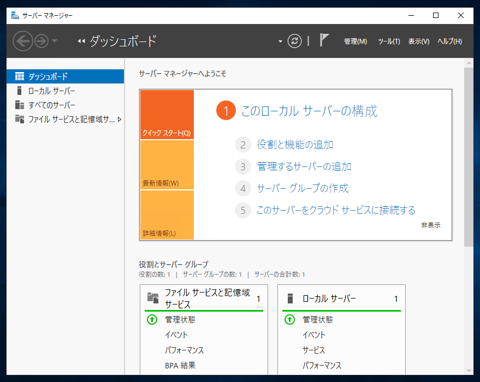Open パフォーマンス in local server tile
The height and width of the screenshot is (382, 480).
tap(322, 366)
